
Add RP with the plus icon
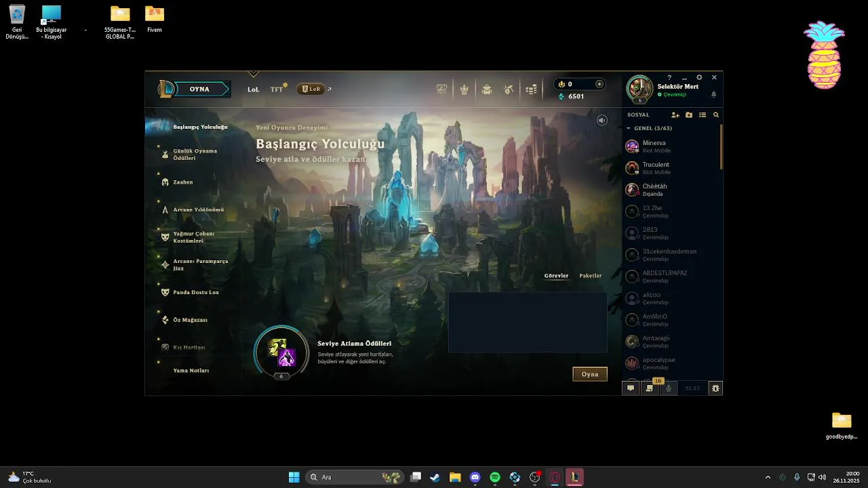coord(599,84)
